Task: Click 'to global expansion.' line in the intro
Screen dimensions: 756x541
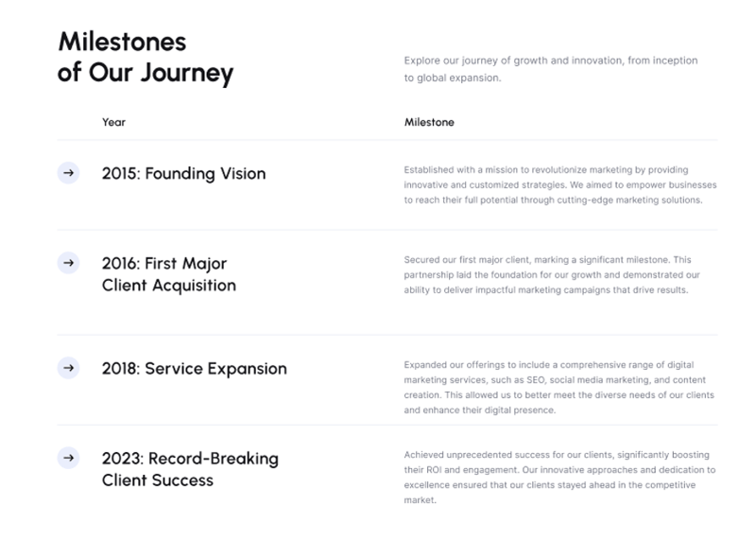Action: coord(452,79)
